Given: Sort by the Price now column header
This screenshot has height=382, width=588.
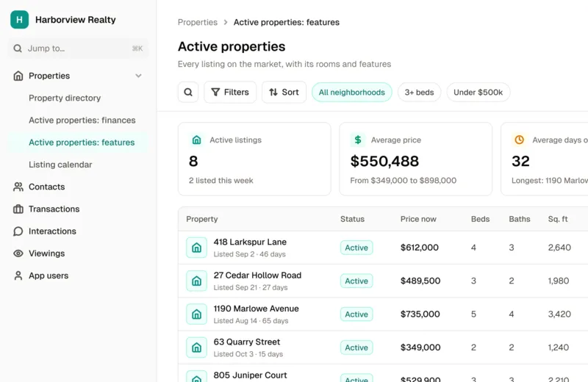Looking at the screenshot, I should tap(418, 219).
